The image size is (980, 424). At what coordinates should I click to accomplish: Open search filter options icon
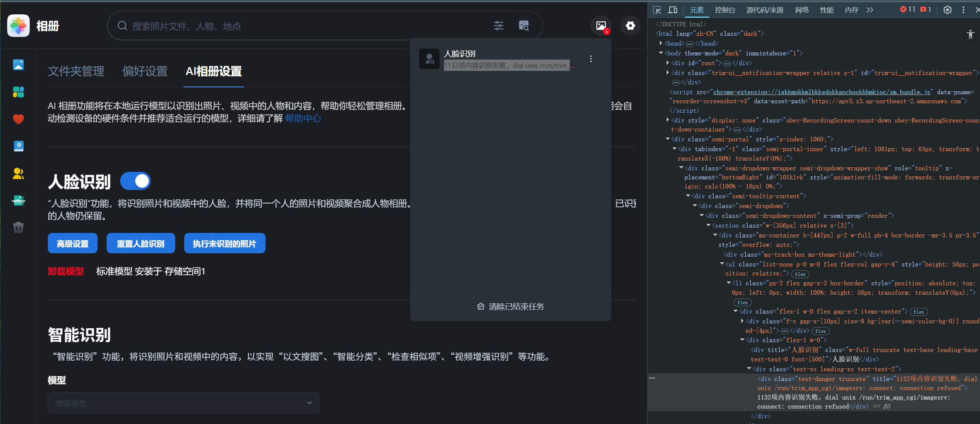[498, 26]
